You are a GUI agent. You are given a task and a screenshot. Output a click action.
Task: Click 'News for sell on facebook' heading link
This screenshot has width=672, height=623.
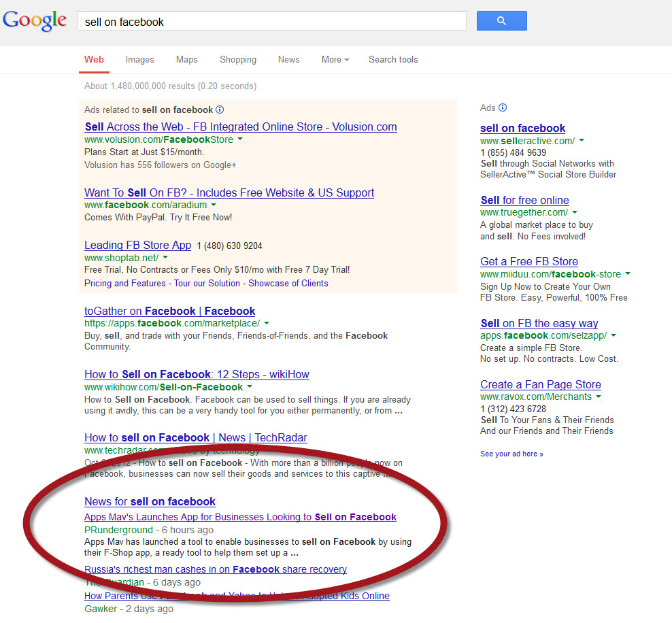[x=150, y=502]
